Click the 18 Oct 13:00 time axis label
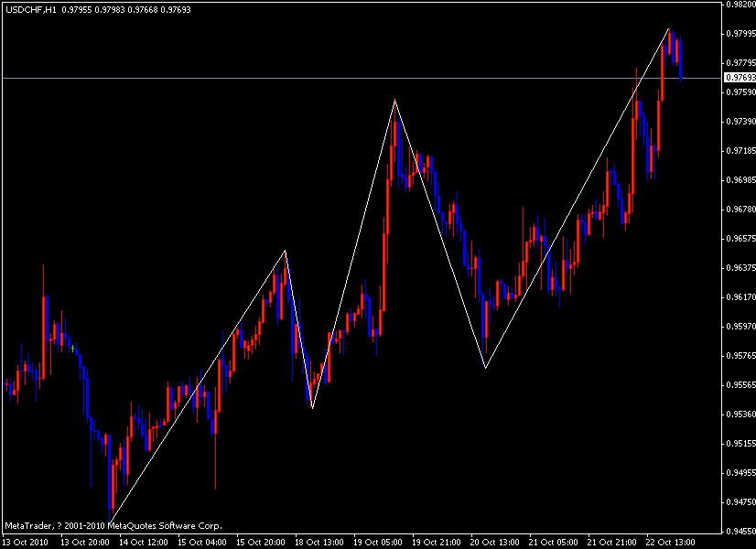 click(319, 543)
